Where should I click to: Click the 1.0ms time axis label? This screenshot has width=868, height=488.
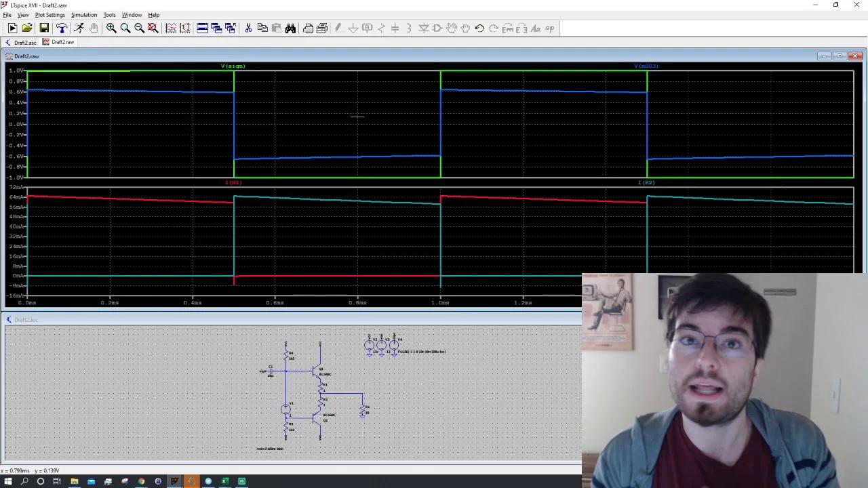[440, 303]
